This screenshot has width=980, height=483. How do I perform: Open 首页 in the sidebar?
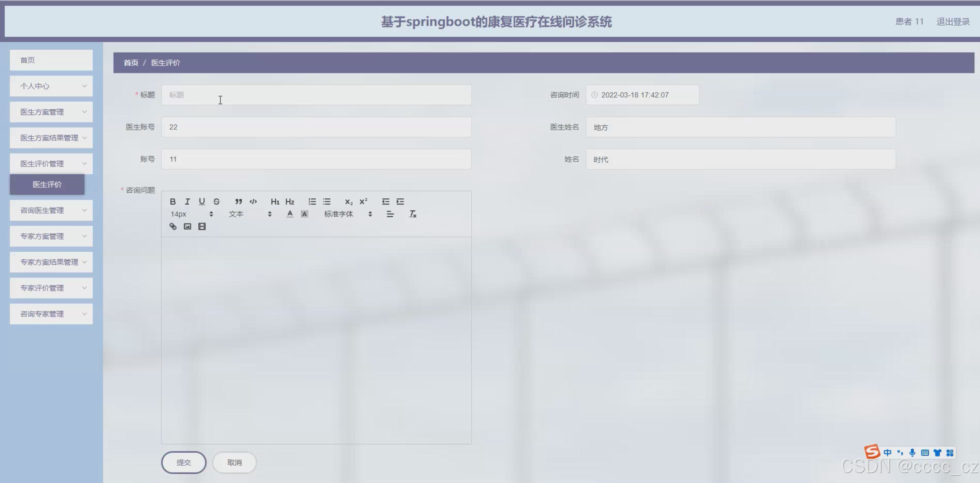[x=51, y=60]
